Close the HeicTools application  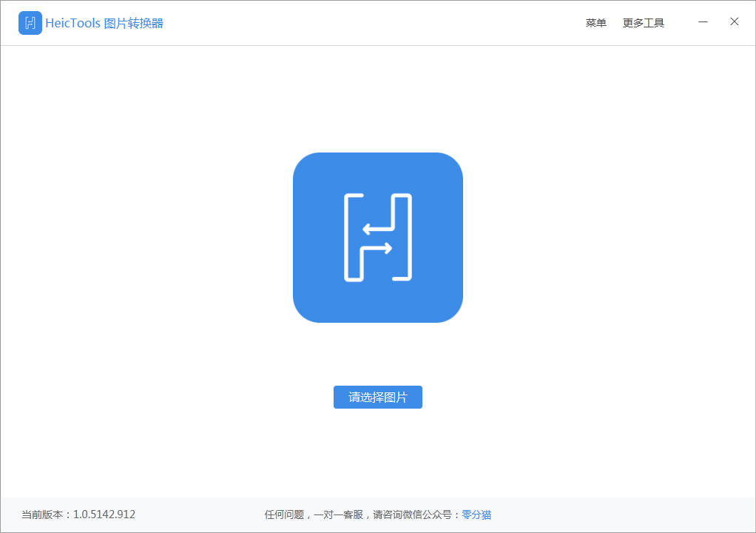[x=735, y=22]
